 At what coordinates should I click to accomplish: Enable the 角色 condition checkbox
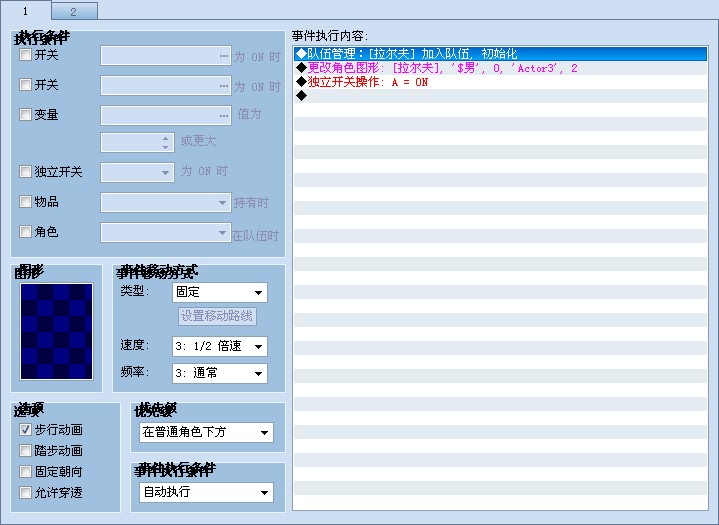(25, 232)
